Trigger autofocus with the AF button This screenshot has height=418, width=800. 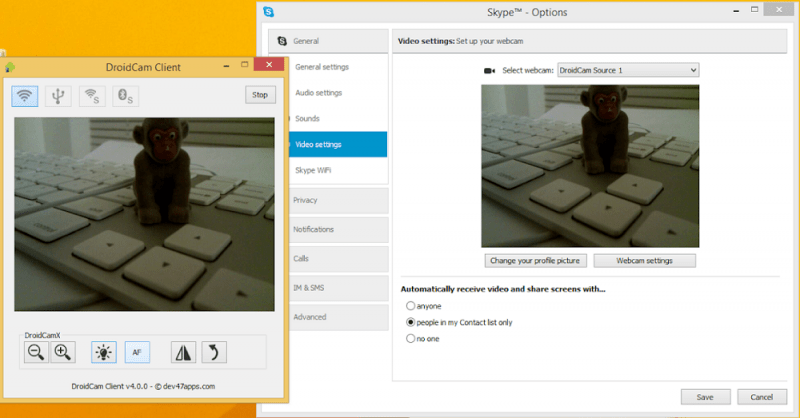[137, 352]
